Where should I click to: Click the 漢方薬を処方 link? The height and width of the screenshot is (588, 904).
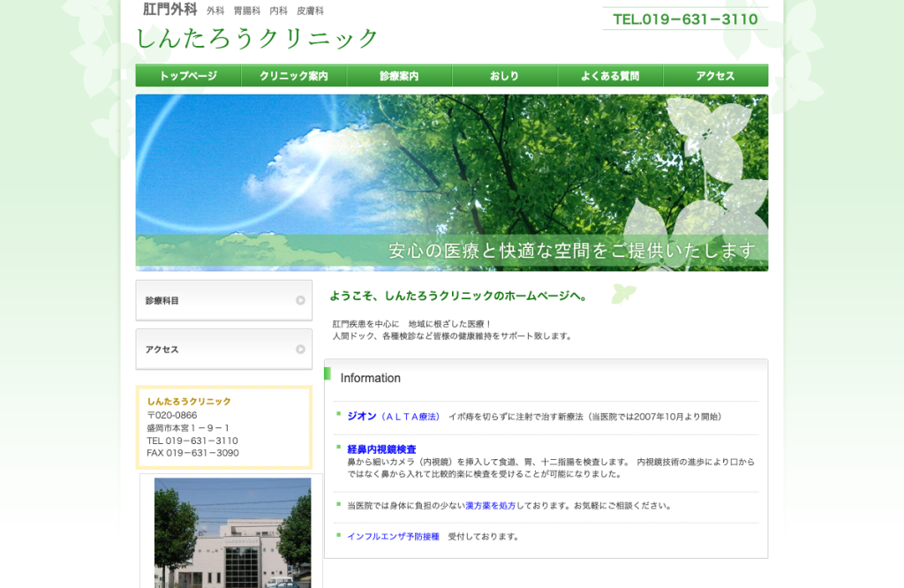491,506
